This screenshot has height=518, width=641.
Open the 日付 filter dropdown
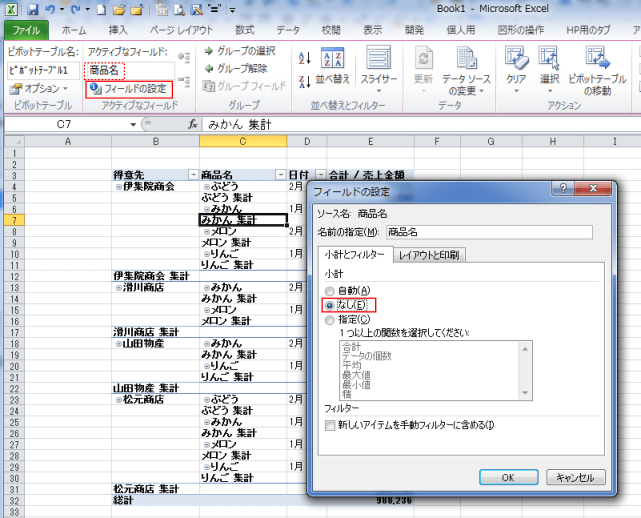point(321,175)
